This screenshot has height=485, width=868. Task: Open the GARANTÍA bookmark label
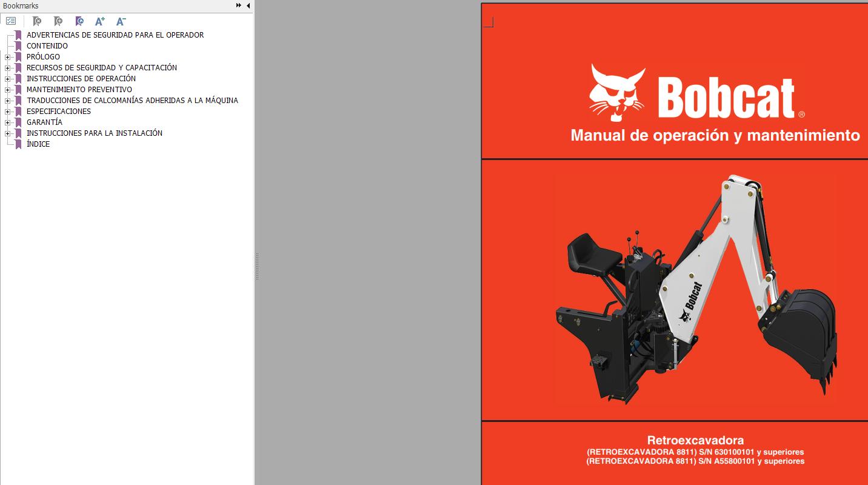(x=44, y=122)
